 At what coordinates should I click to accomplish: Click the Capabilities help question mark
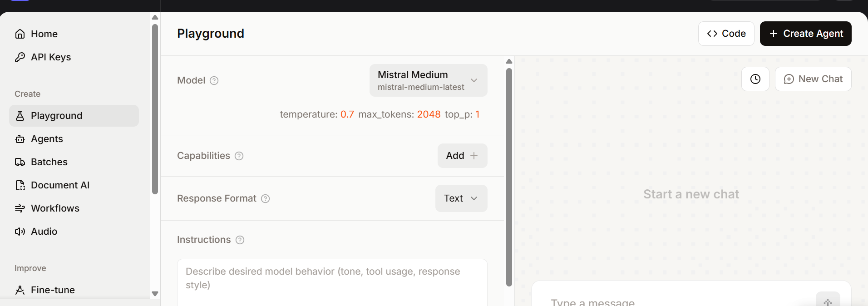[x=239, y=156]
